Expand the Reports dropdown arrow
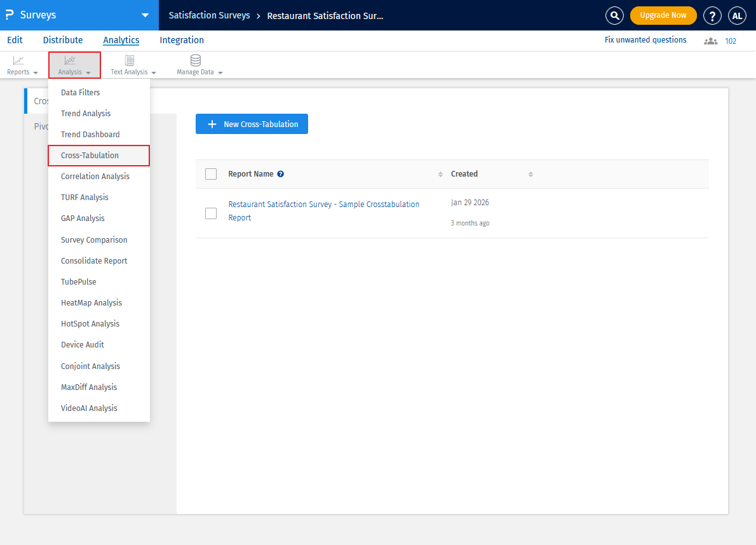The image size is (756, 545). [x=36, y=73]
